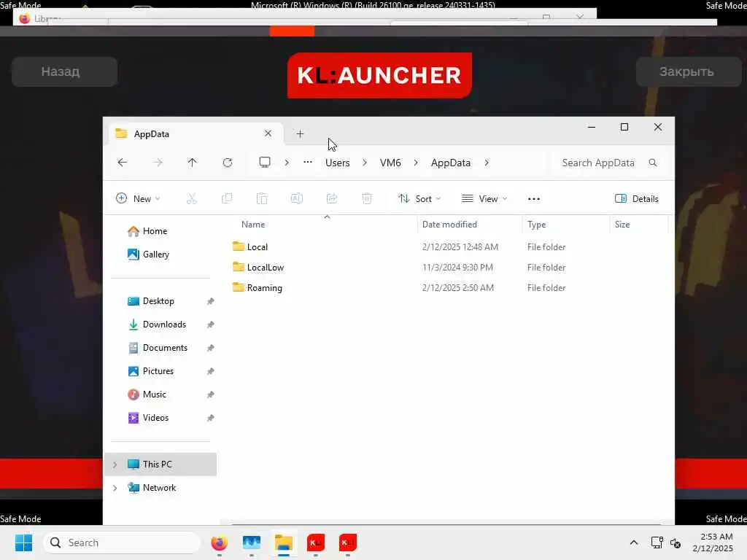This screenshot has width=747, height=560.
Task: Expand chevron after Users breadcrumb
Action: pos(365,163)
